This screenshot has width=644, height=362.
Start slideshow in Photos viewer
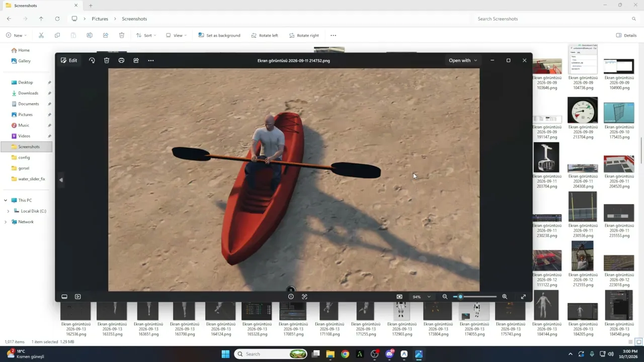78,297
